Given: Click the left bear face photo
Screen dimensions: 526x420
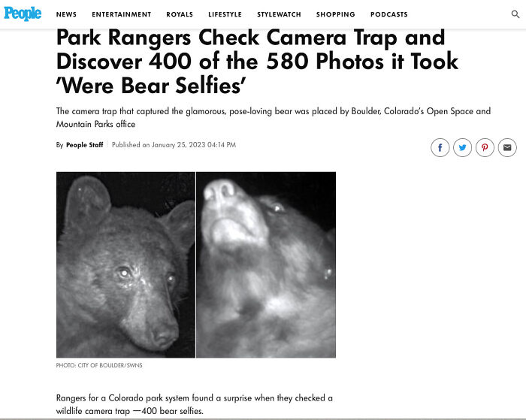Looking at the screenshot, I should tap(125, 264).
